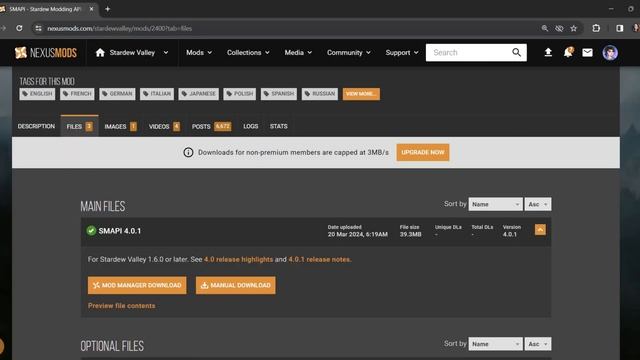Open 4.0 release highlights link
640x360 pixels.
click(238, 259)
